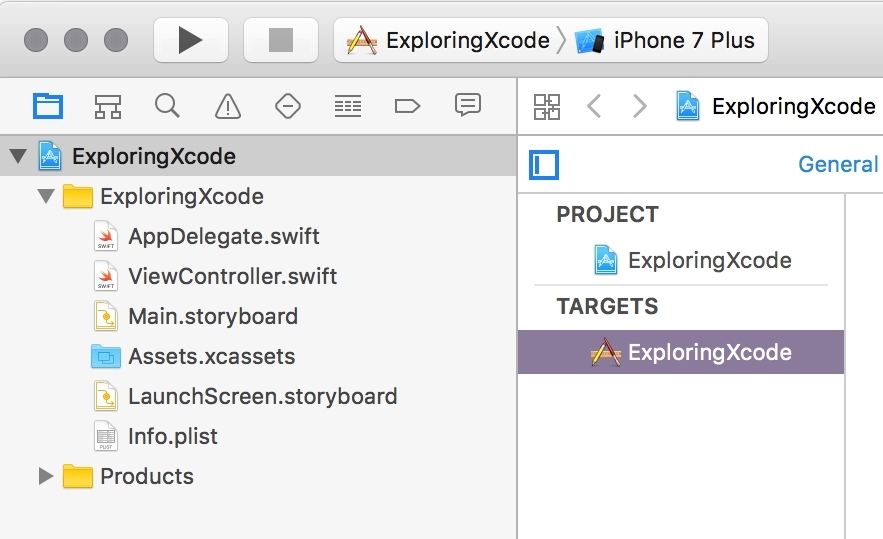Expand the Products folder triangle
Screen dimensions: 883x539
pos(46,476)
